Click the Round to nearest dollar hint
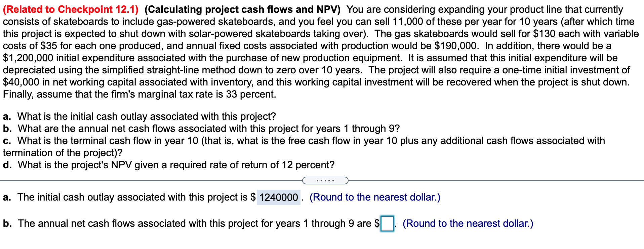The image size is (644, 249). pos(375,198)
